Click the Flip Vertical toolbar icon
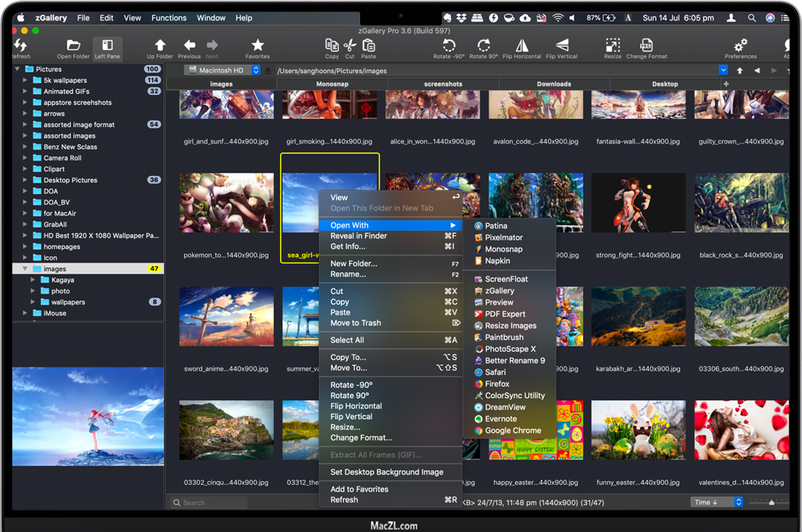Image resolution: width=802 pixels, height=532 pixels. (x=561, y=45)
